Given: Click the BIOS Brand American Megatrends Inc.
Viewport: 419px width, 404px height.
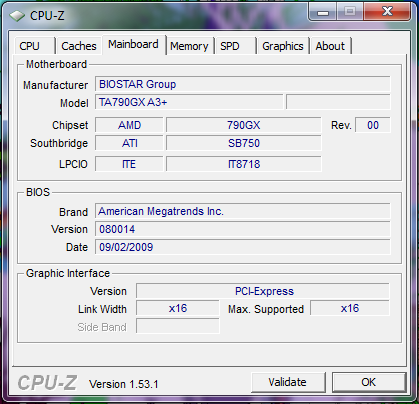Looking at the screenshot, I should click(x=243, y=211).
